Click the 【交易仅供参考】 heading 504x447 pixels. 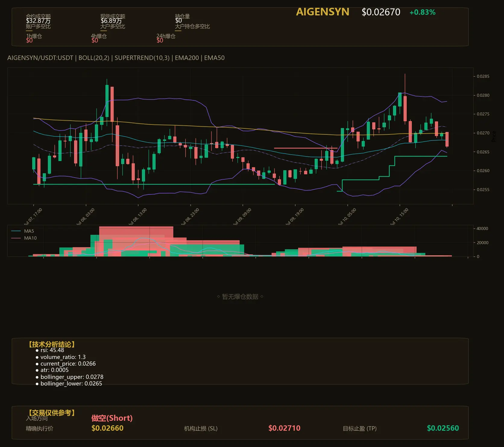(52, 413)
